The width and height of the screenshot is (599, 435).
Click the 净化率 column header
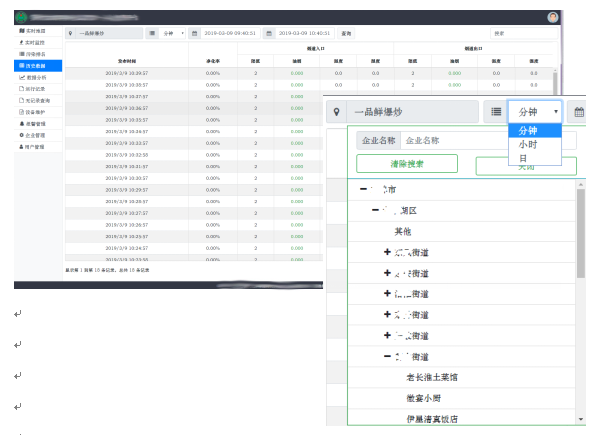213,61
